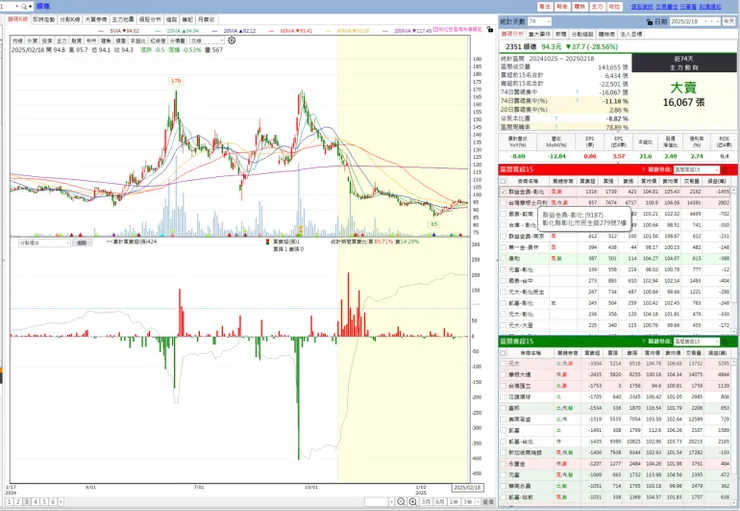Open the 關鍵券商 dropdown in sell header
The height and width of the screenshot is (511, 740).
pyautogui.click(x=696, y=341)
